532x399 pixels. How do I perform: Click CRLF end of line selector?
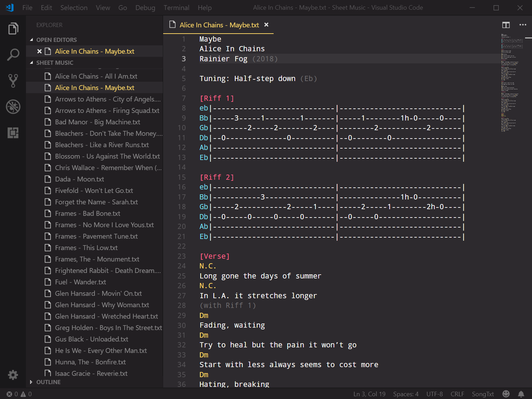[x=457, y=394]
